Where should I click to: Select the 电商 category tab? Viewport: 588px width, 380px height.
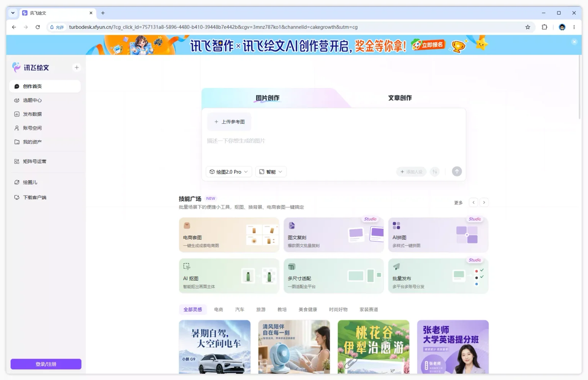point(219,310)
